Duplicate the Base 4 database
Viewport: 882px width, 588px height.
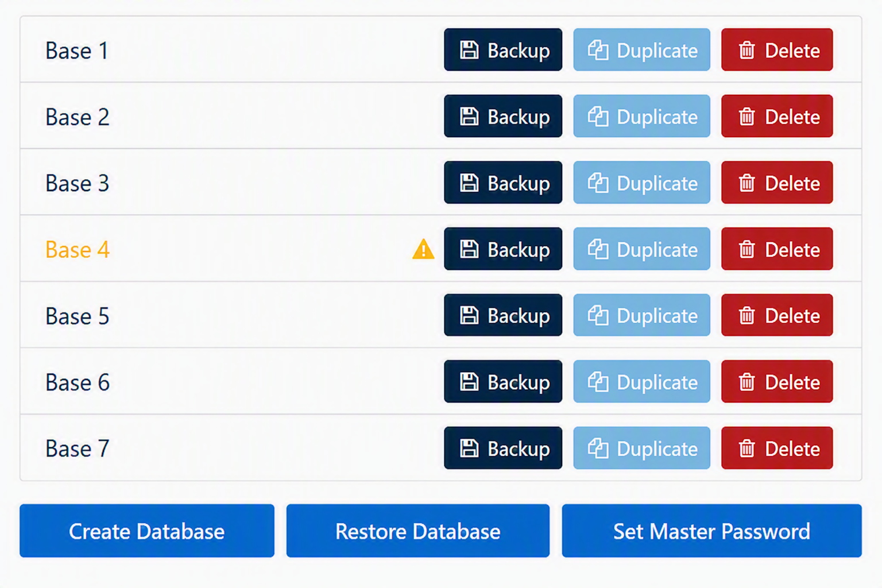641,249
